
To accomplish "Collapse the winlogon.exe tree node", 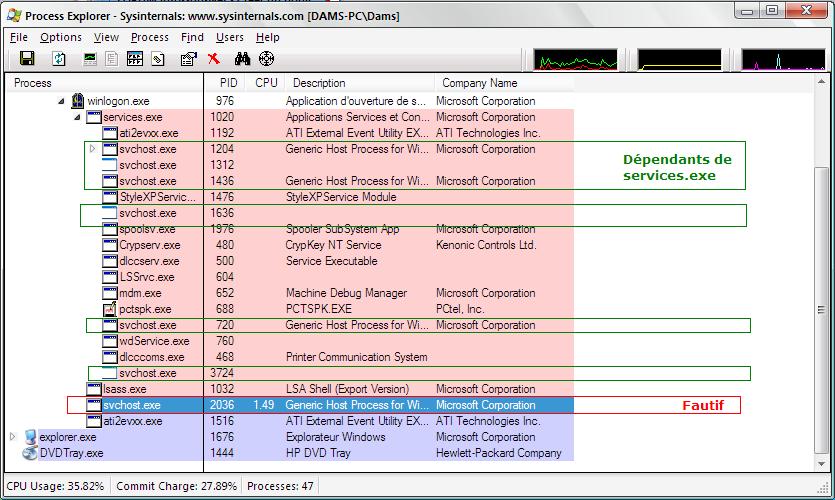I will pos(61,101).
